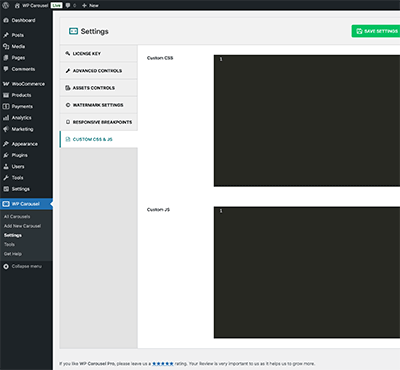
Task: Click the Marketing megaphone icon
Action: [6, 129]
